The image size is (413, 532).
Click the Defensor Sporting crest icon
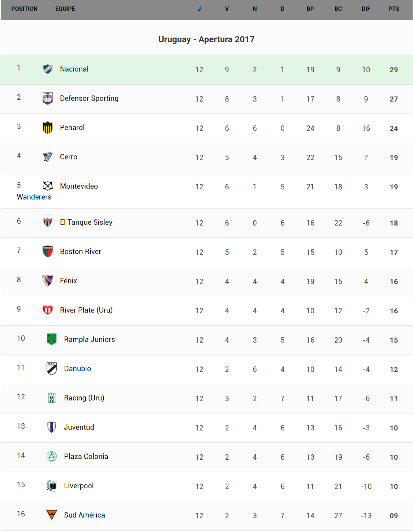pyautogui.click(x=48, y=98)
